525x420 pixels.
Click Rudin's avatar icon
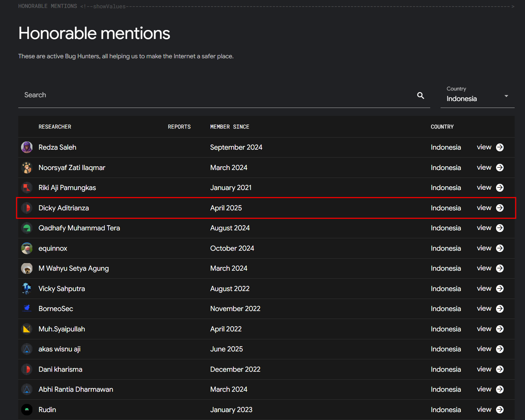(27, 410)
